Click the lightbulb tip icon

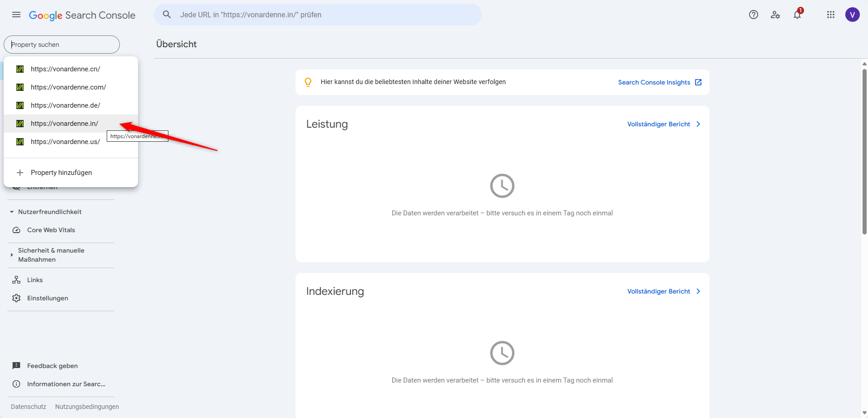[308, 82]
